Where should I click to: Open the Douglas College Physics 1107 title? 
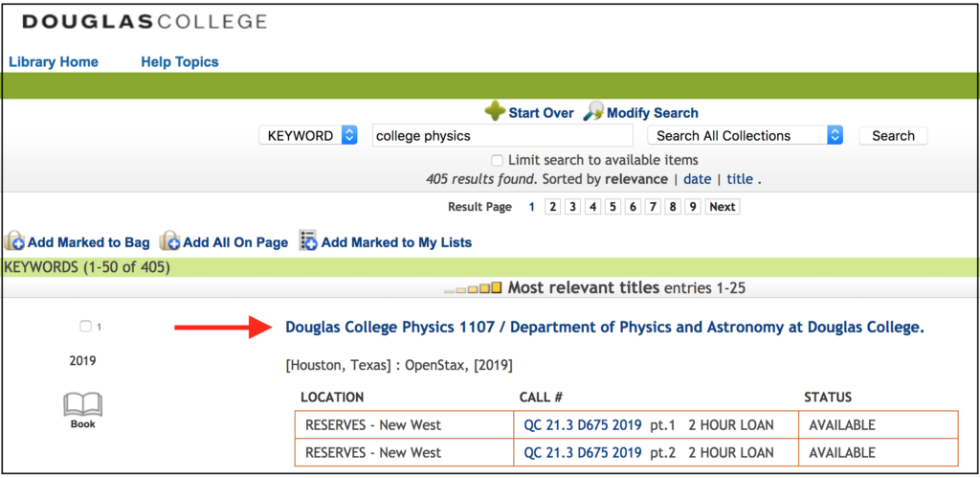[605, 328]
